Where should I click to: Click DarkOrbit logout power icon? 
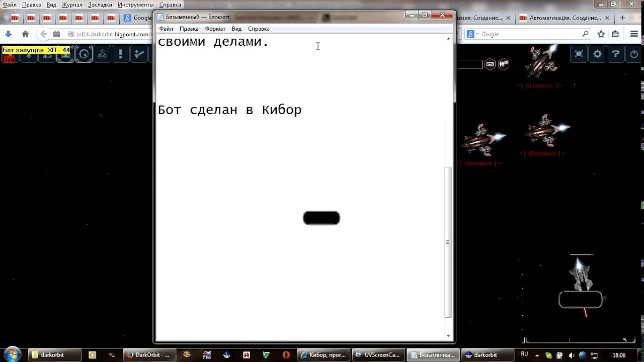[634, 54]
